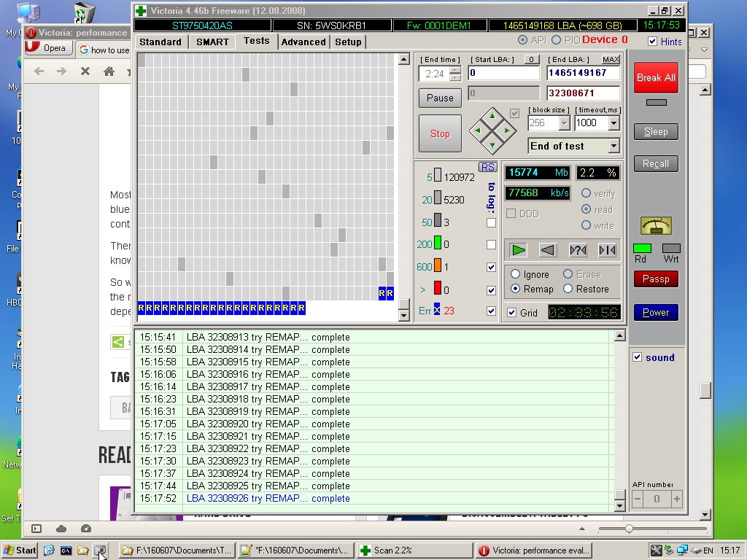Select the Ignore radio option
This screenshot has width=747, height=560.
[x=515, y=274]
